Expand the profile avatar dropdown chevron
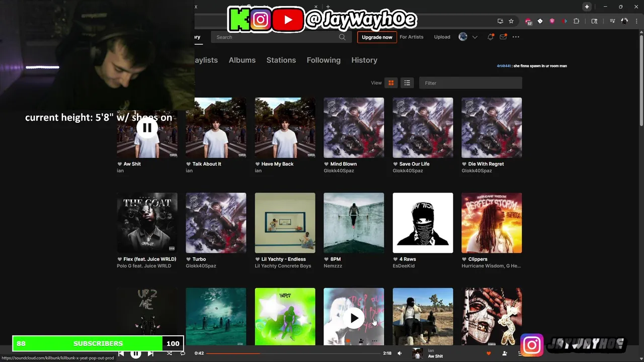The image size is (644, 362). [474, 37]
